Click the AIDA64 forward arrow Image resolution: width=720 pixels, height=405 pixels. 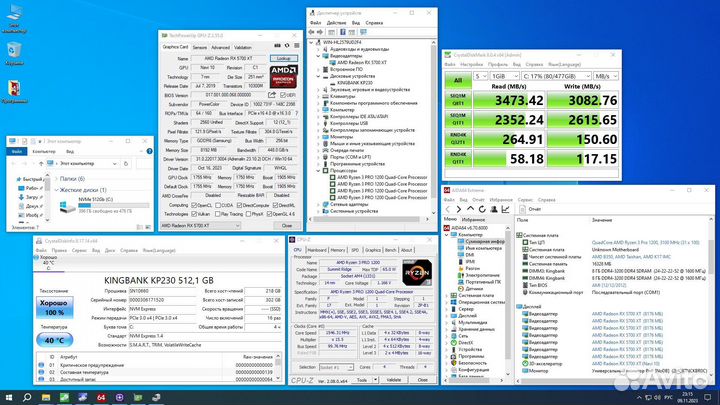coord(458,209)
